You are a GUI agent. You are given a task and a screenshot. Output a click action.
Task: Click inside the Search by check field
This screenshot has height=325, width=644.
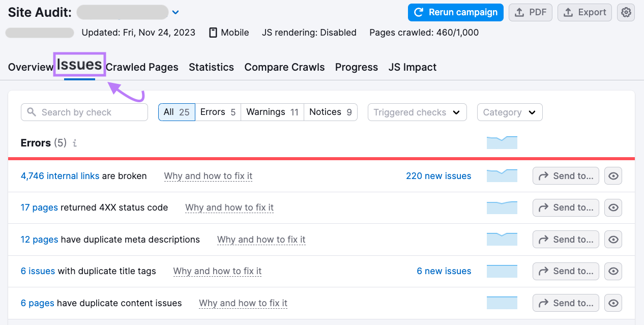[84, 112]
